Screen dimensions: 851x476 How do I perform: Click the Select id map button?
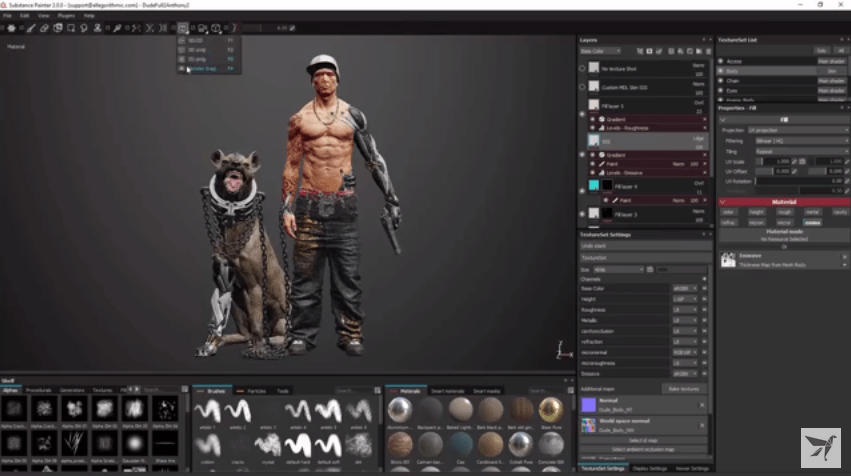tap(643, 440)
